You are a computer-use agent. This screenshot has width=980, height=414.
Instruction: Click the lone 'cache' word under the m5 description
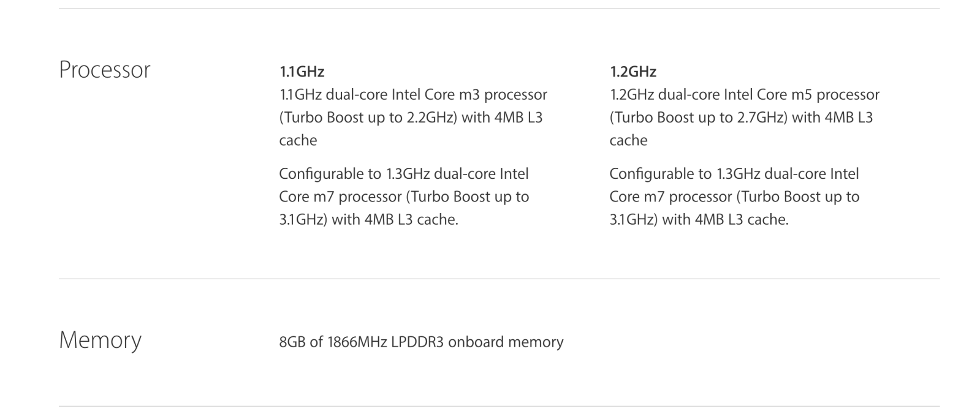(628, 140)
